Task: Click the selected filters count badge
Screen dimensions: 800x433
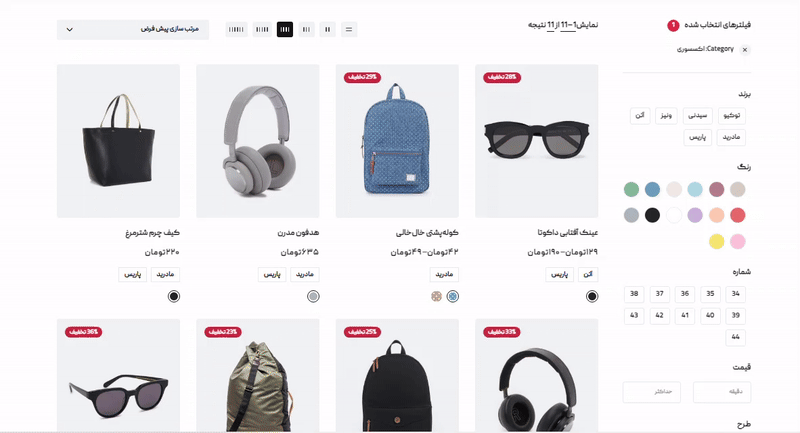Action: pyautogui.click(x=673, y=25)
